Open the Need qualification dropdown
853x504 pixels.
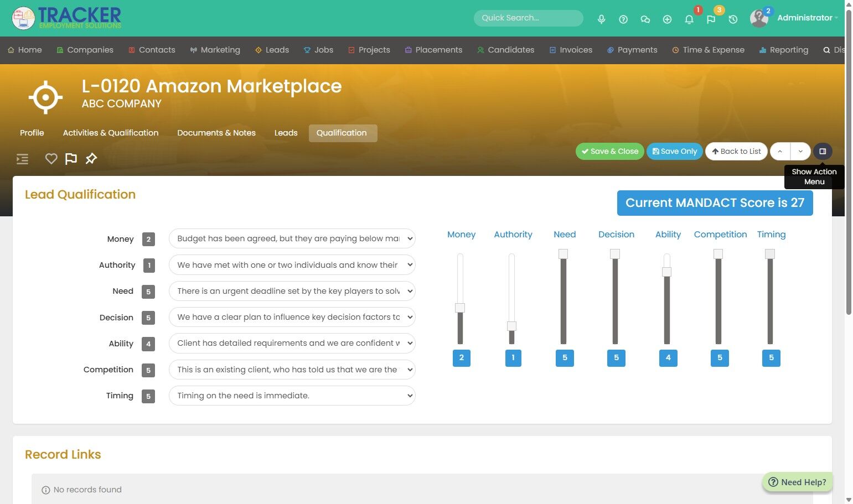pos(292,291)
